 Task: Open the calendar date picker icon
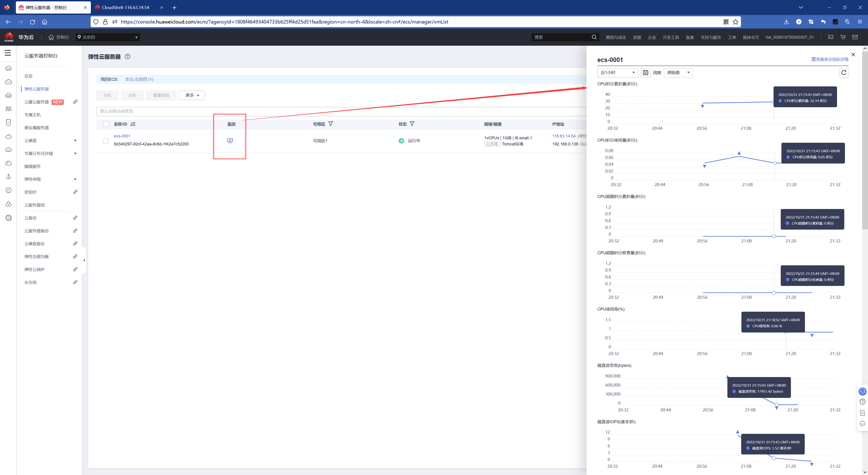[x=645, y=72]
